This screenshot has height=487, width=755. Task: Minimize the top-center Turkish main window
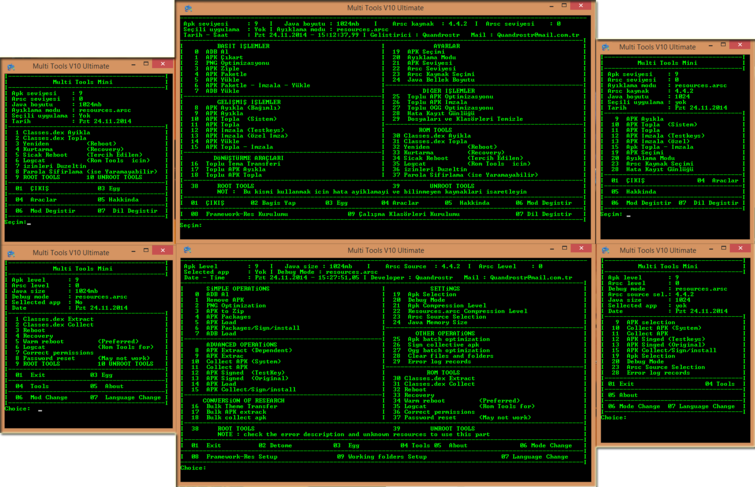(552, 6)
